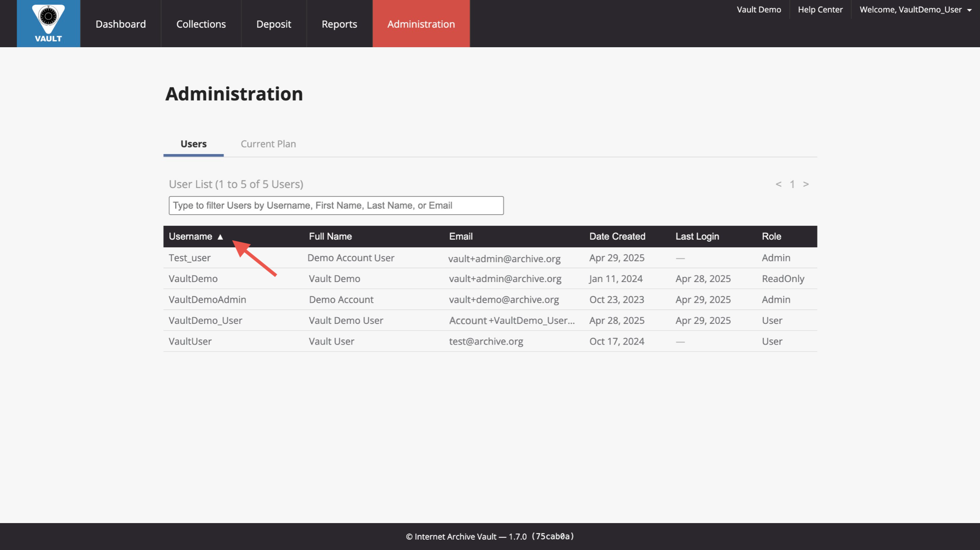
Task: Select page number 1 in pagination
Action: [x=792, y=184]
